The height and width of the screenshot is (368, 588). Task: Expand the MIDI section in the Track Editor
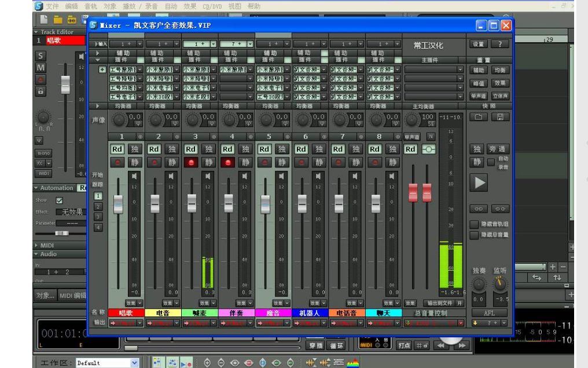tap(36, 245)
